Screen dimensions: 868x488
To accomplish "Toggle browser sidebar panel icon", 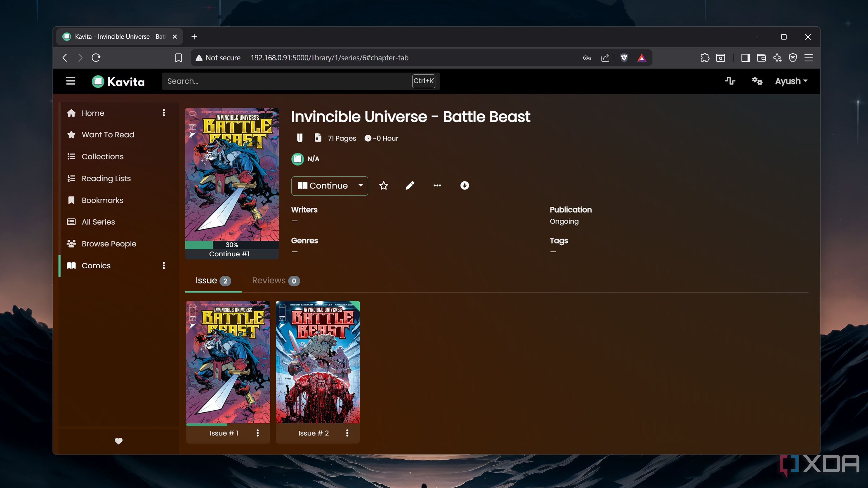I will [745, 58].
